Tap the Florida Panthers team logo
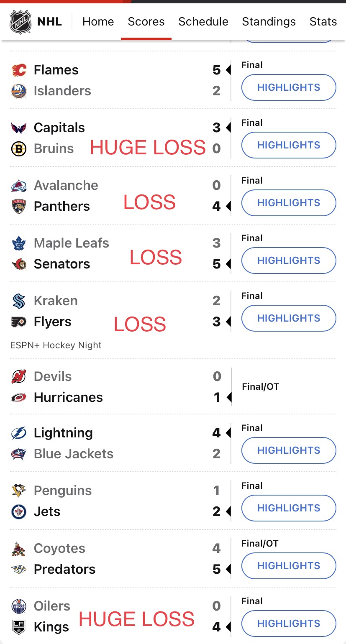This screenshot has height=644, width=346. click(19, 206)
